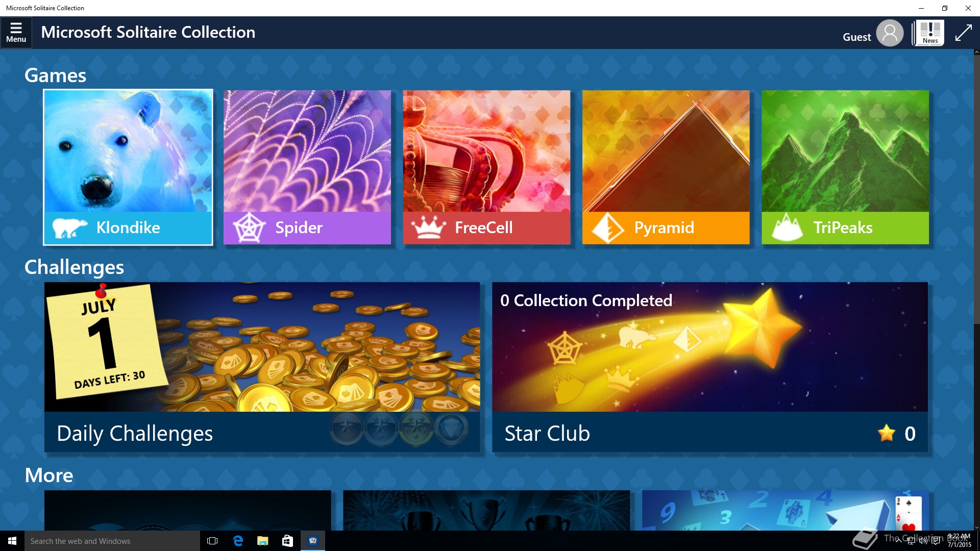Click the Guest profile avatar icon
980x551 pixels.
(x=890, y=33)
